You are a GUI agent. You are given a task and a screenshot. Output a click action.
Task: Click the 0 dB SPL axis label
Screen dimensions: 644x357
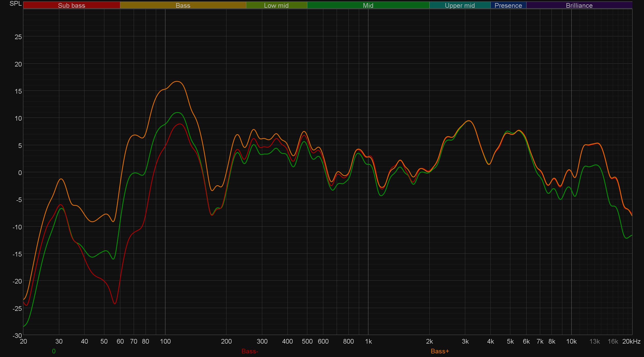[x=20, y=173]
